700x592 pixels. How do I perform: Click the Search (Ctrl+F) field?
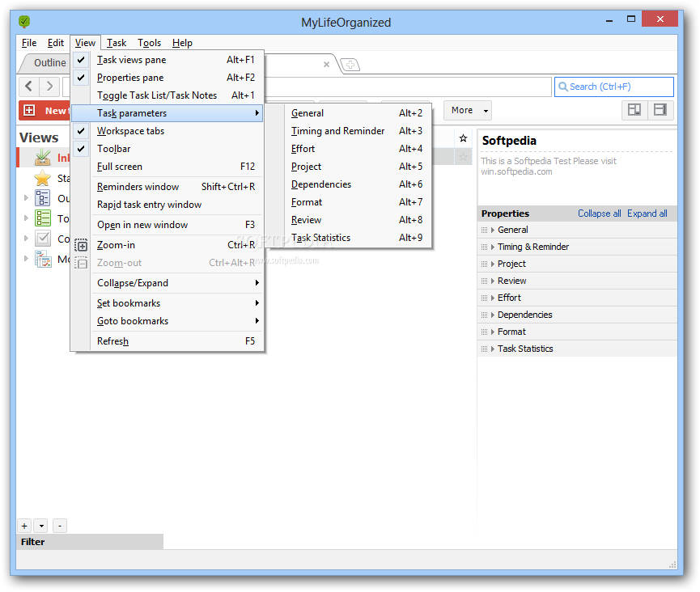(614, 87)
